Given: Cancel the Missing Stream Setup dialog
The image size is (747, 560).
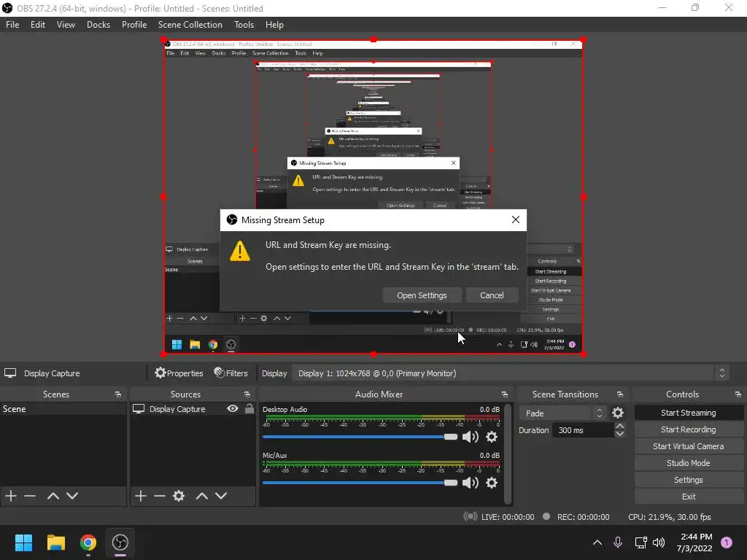Looking at the screenshot, I should coord(492,295).
